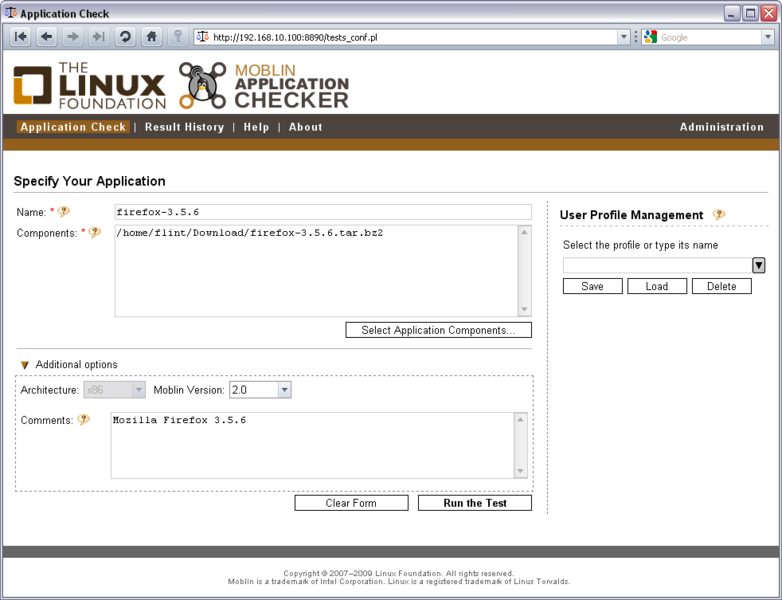The image size is (782, 600).
Task: Load the selected user profile
Action: click(657, 286)
